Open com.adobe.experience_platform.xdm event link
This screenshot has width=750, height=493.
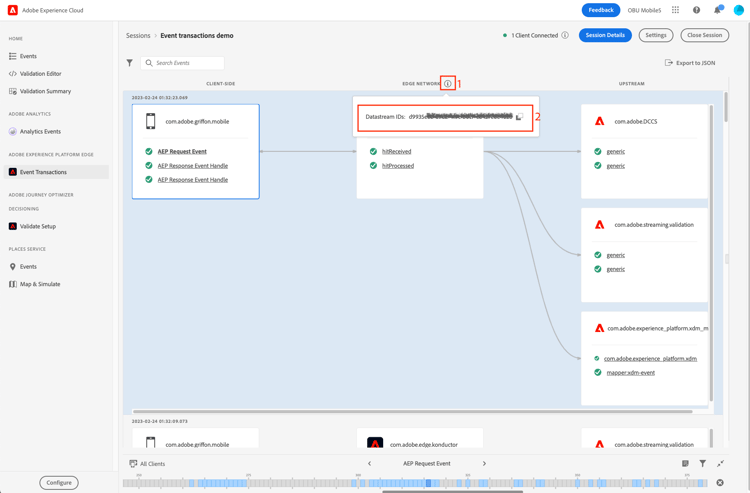(651, 359)
